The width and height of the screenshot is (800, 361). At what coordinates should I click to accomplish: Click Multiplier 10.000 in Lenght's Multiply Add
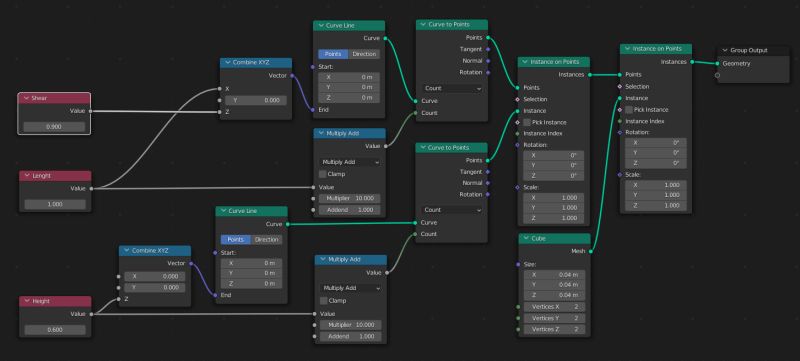350,198
